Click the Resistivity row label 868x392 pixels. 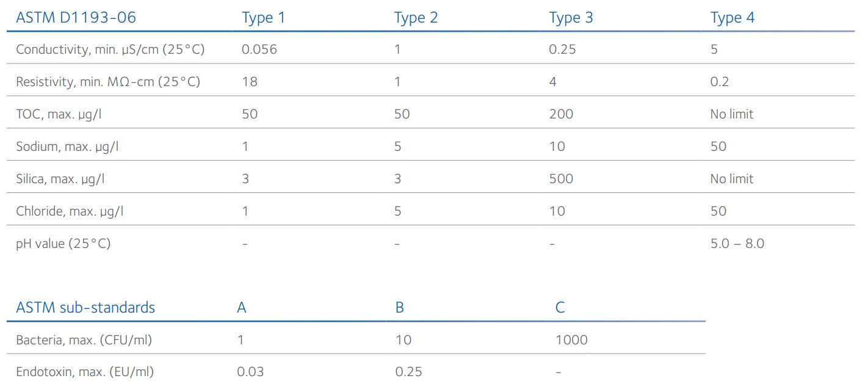[x=107, y=82]
